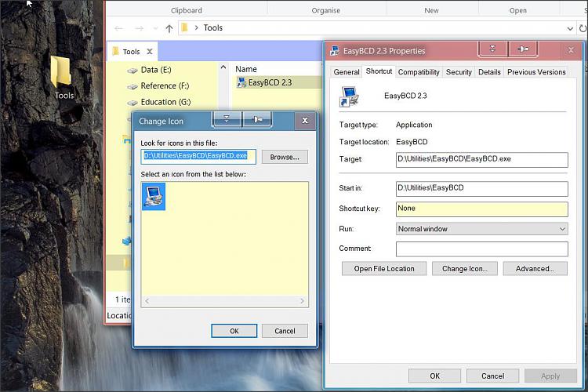The image size is (588, 392).
Task: Click Browse... in Change Icon dialog
Action: tap(285, 157)
